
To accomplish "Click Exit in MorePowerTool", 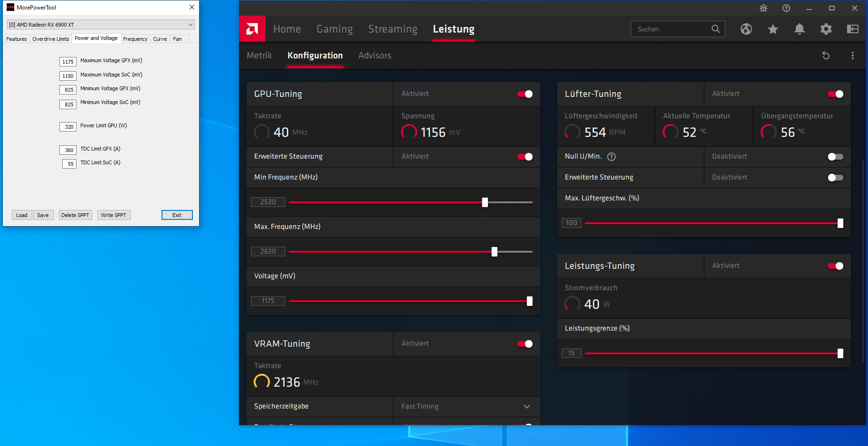I will [177, 215].
